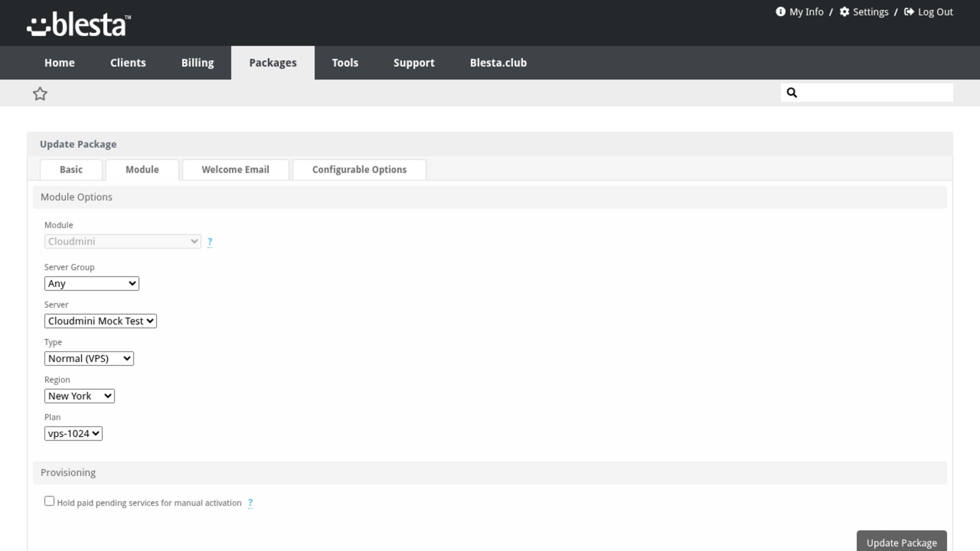Open the Tools menu

coord(345,63)
